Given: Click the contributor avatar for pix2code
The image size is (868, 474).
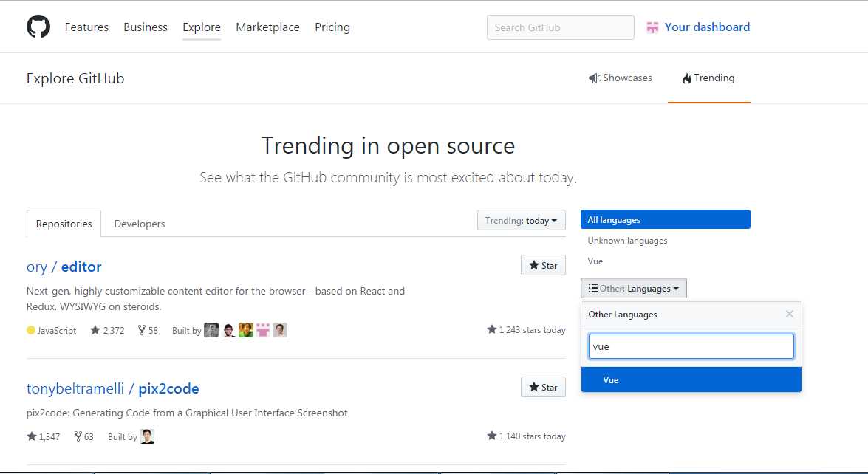Looking at the screenshot, I should pos(147,436).
